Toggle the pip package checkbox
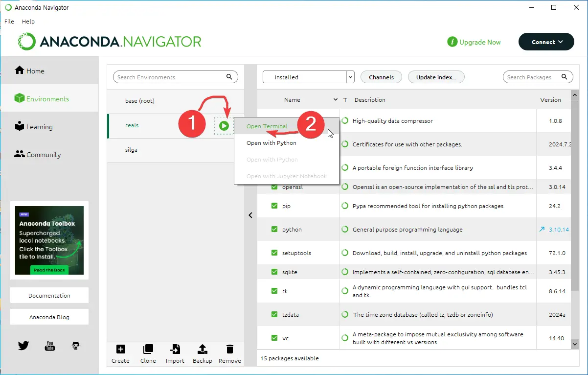The image size is (588, 375). point(274,206)
